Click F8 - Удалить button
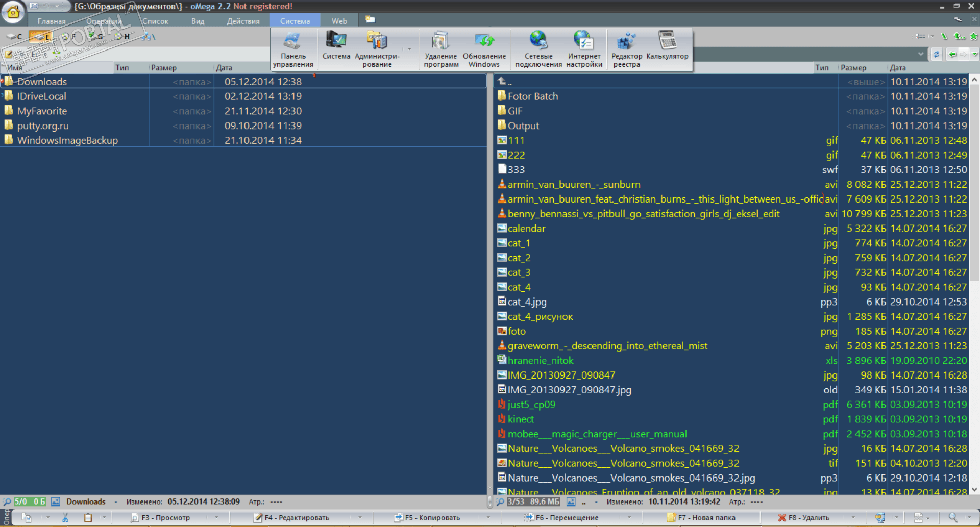The width and height of the screenshot is (980, 527). [804, 518]
